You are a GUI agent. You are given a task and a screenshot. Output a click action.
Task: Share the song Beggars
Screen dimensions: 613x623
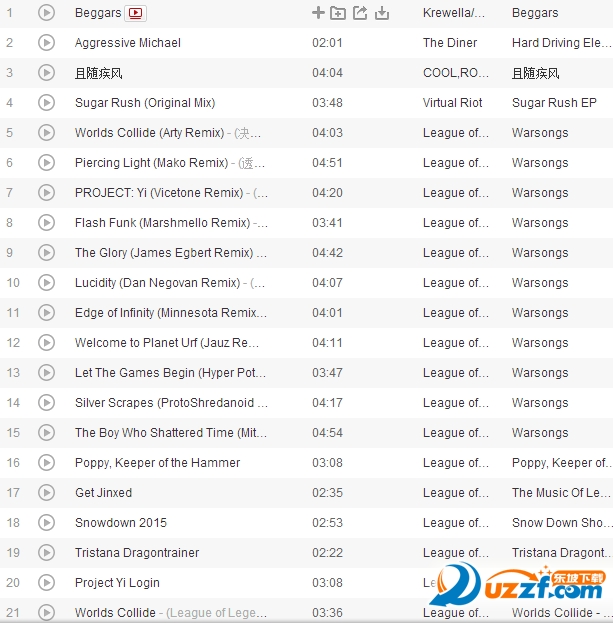click(360, 13)
